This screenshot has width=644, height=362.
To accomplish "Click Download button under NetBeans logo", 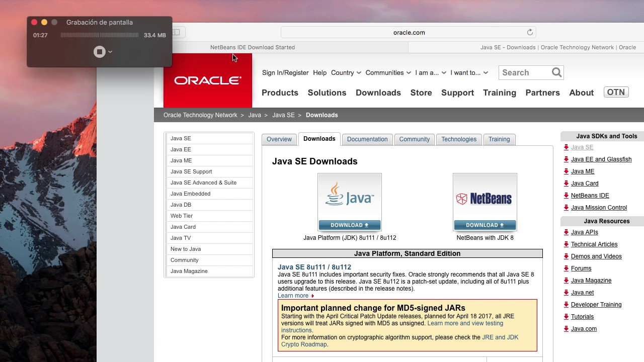I will pyautogui.click(x=485, y=225).
